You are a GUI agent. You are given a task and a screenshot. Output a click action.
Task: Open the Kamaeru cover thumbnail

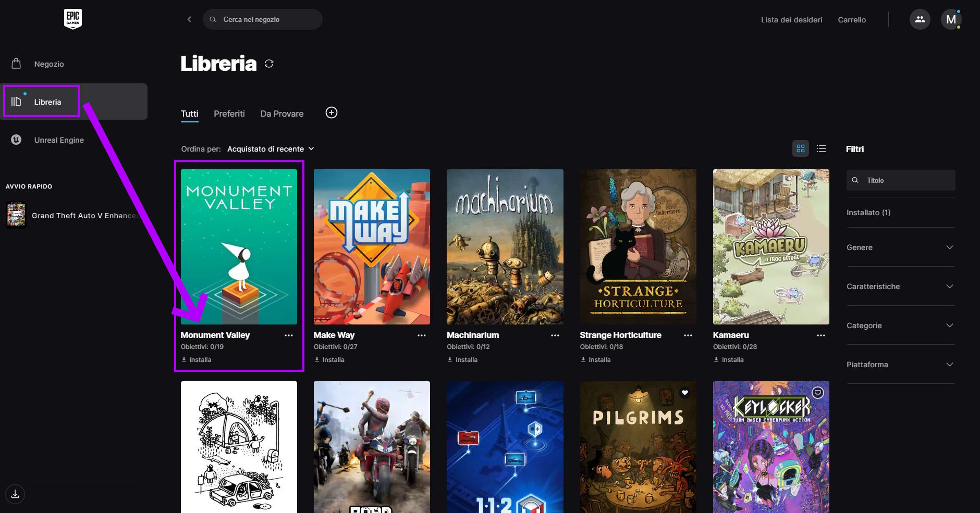[x=771, y=247]
